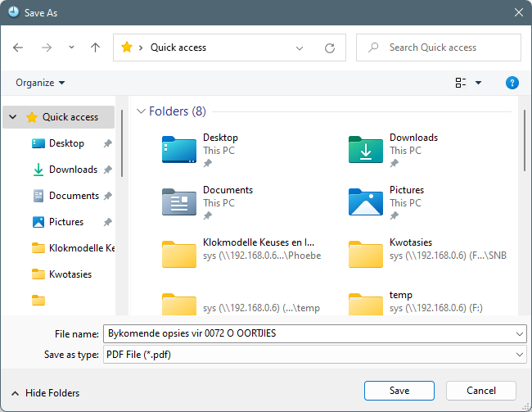Click the Quick access star in address bar
The height and width of the screenshot is (412, 532).
tap(127, 48)
